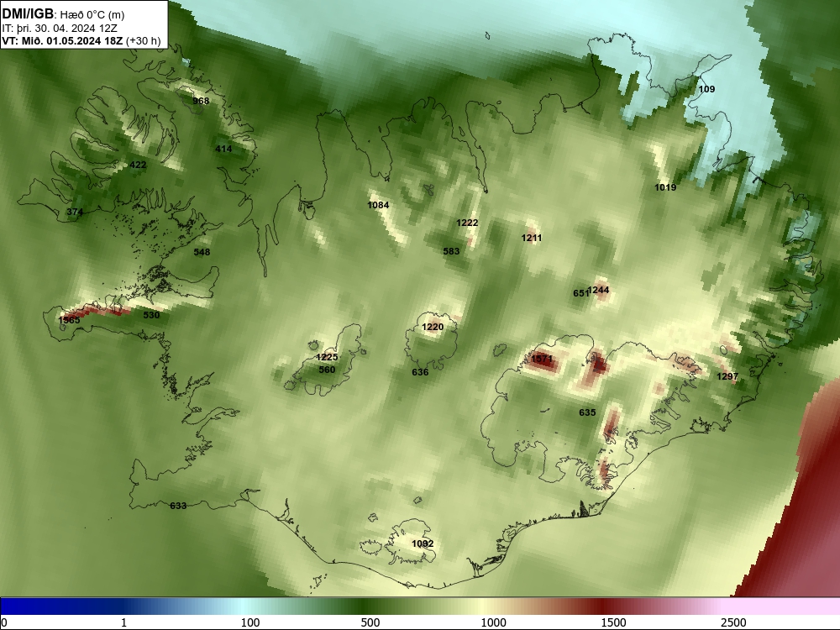Click the 109 value in the northeast
Viewport: 840px width, 630px height.
706,90
